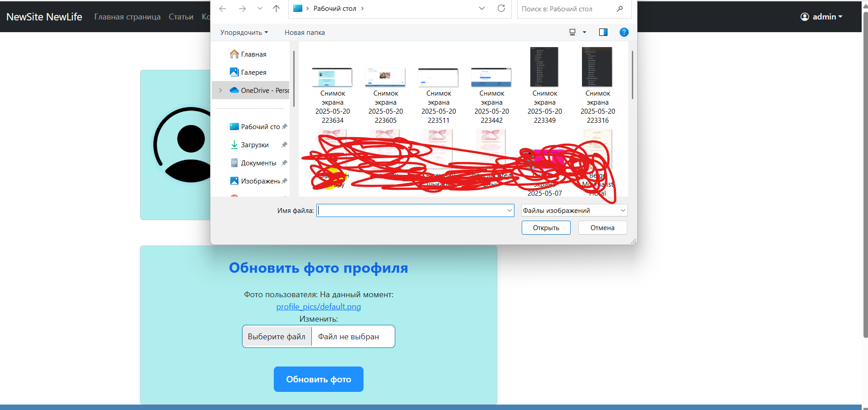868x410 pixels.
Task: Open the address bar history chevron
Action: 481,8
